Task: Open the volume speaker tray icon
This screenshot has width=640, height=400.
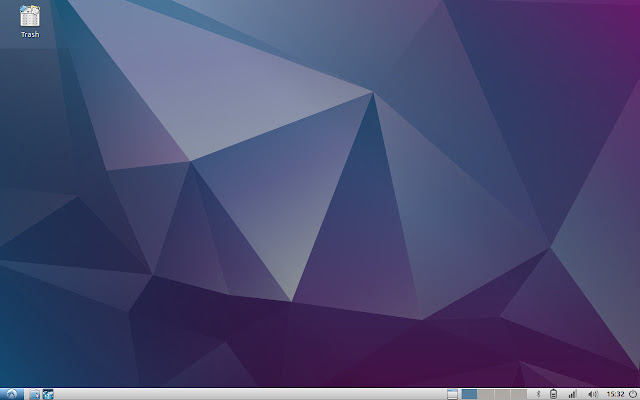Action: [593, 394]
